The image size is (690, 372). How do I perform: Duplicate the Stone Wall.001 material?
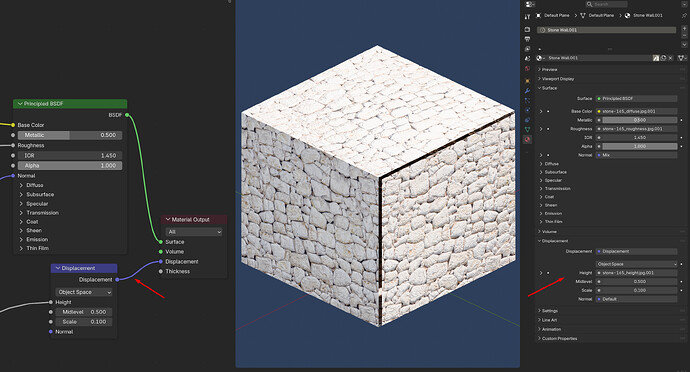(663, 58)
